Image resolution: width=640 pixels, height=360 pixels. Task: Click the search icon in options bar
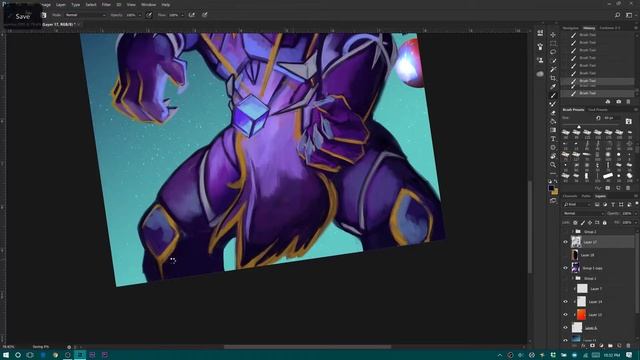click(618, 15)
